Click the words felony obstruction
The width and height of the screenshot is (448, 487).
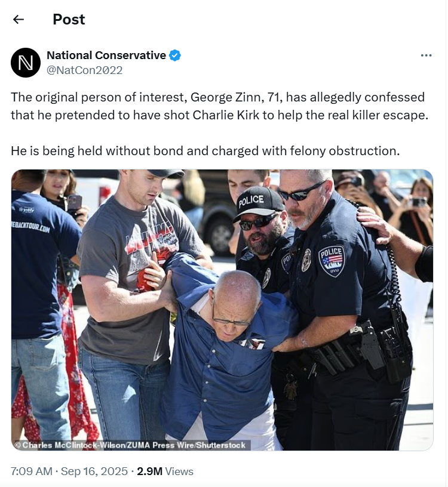[345, 151]
